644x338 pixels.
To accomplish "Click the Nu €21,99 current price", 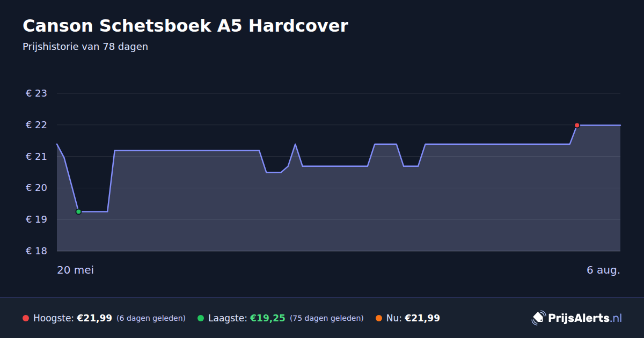I will point(422,318).
